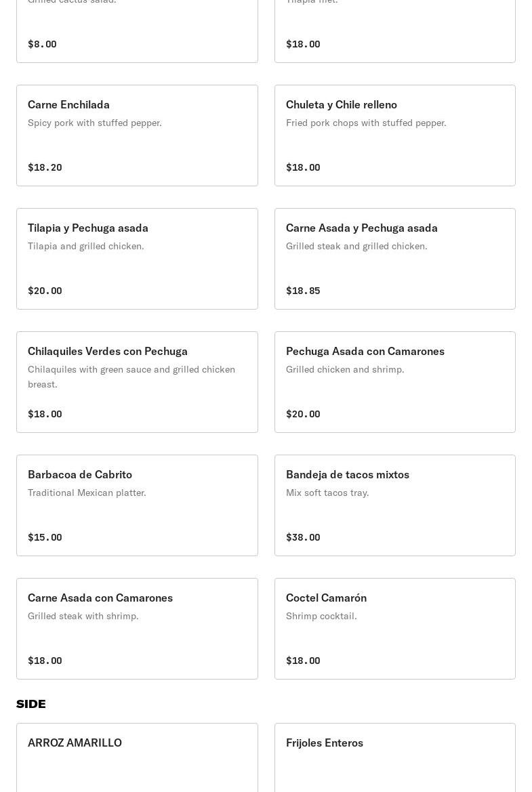Screen dimensions: 532x792
Task: Open the Carne Enchilada menu item
Action: pyautogui.click(x=68, y=104)
